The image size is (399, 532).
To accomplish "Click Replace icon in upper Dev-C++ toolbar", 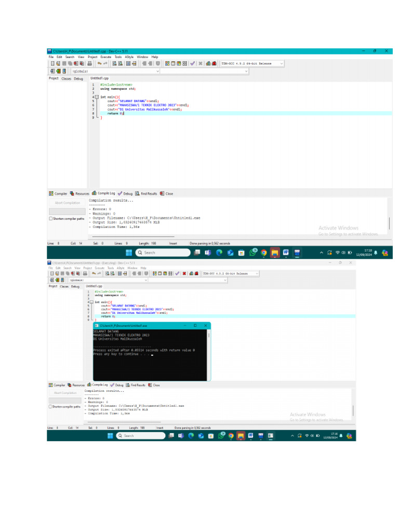I will coord(121,63).
